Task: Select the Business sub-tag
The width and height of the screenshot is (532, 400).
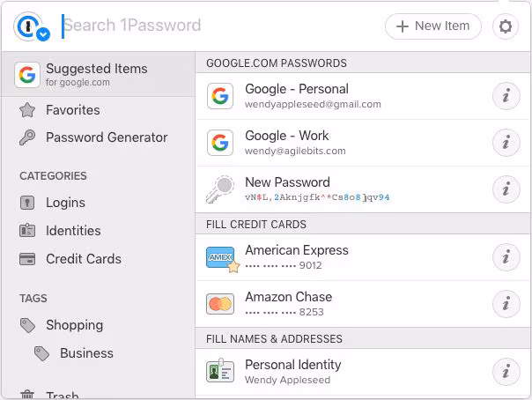Action: pos(86,353)
